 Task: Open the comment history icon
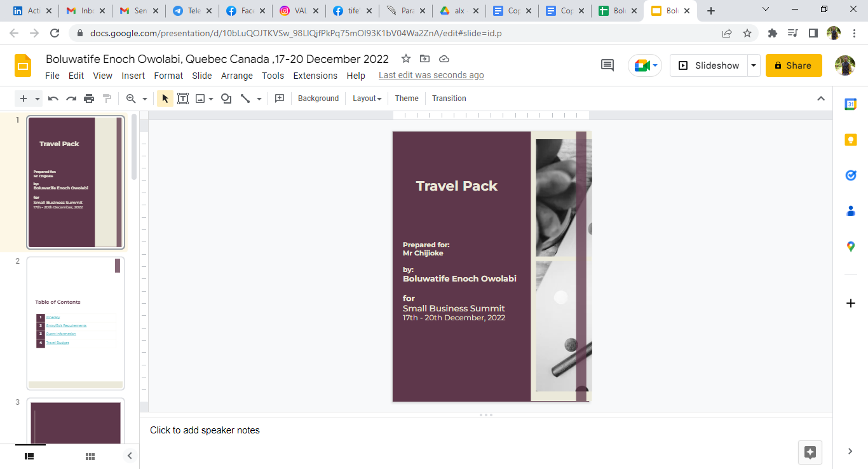607,65
